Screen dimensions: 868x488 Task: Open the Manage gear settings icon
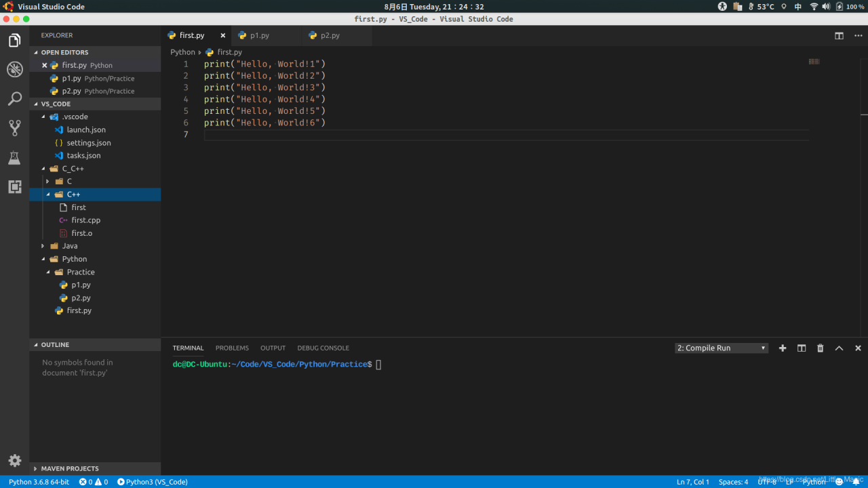pos(14,460)
